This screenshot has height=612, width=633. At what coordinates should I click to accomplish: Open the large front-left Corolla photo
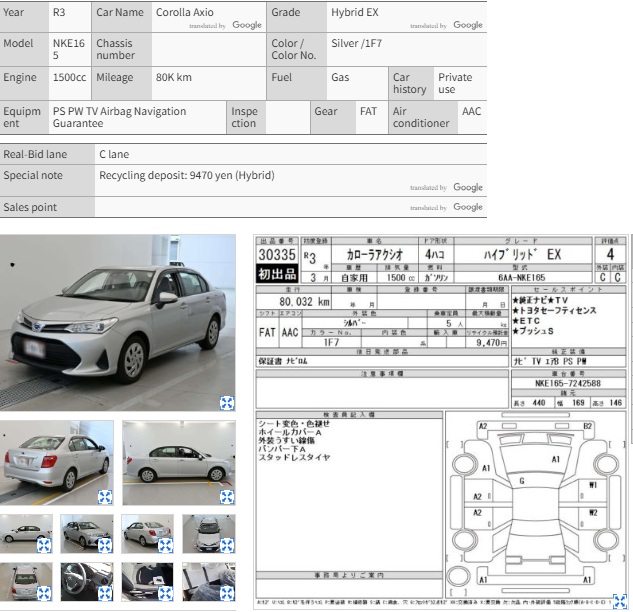(117, 323)
